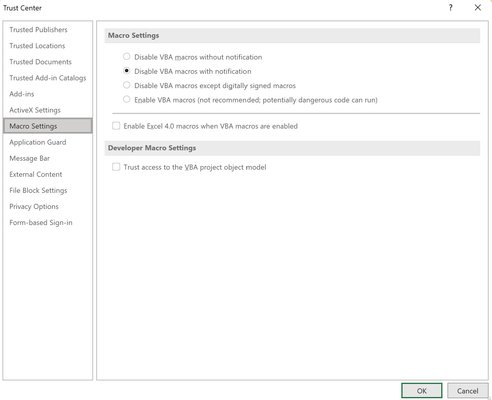Viewport: 492px width, 400px height.
Task: Go to Message Bar settings
Action: tap(48, 158)
